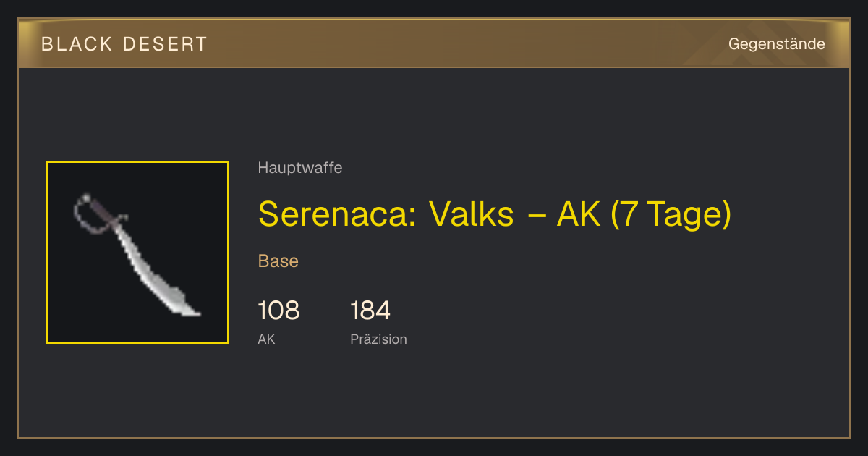Screen dimensions: 868x456
Task: Click the middle of the golden header banner
Action: pyautogui.click(x=434, y=43)
